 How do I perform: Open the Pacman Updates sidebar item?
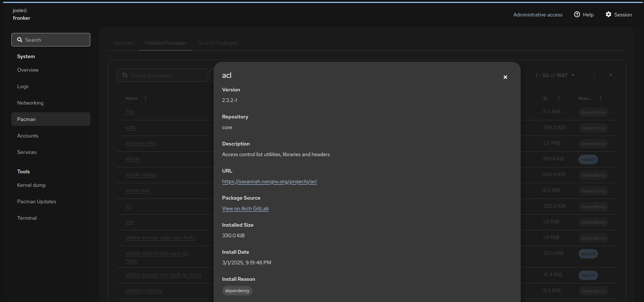pos(37,201)
